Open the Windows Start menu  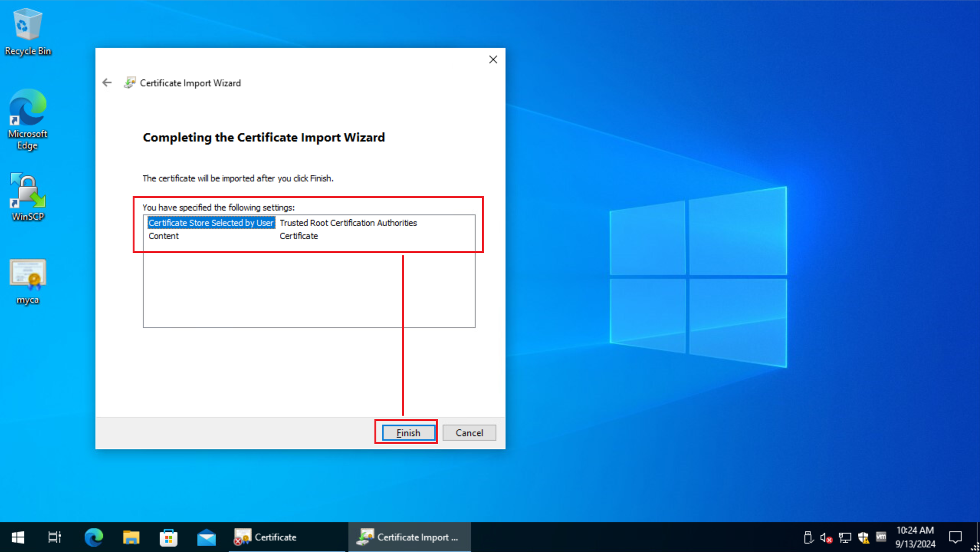tap(18, 537)
